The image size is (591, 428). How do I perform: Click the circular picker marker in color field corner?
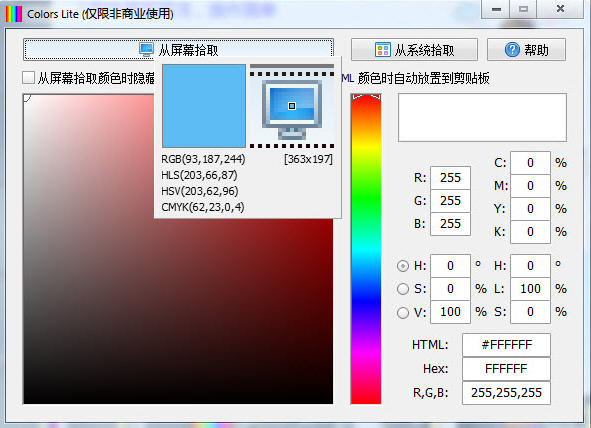(26, 98)
